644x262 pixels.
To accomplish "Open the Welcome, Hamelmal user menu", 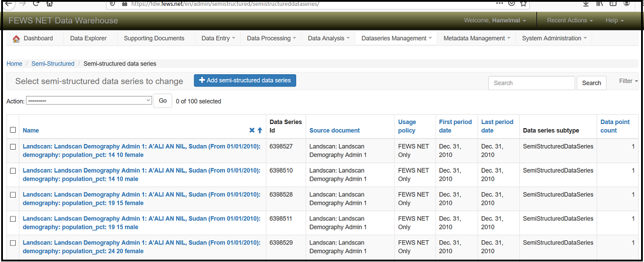I will pos(495,20).
